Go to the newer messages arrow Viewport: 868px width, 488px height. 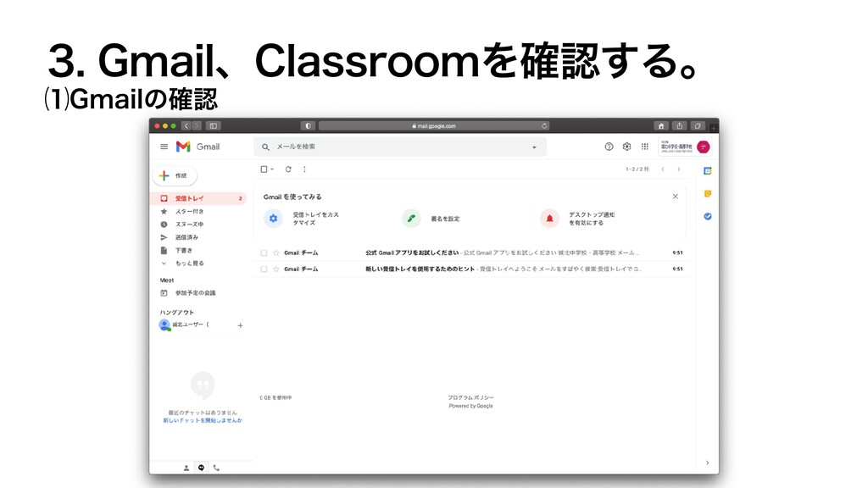point(663,169)
